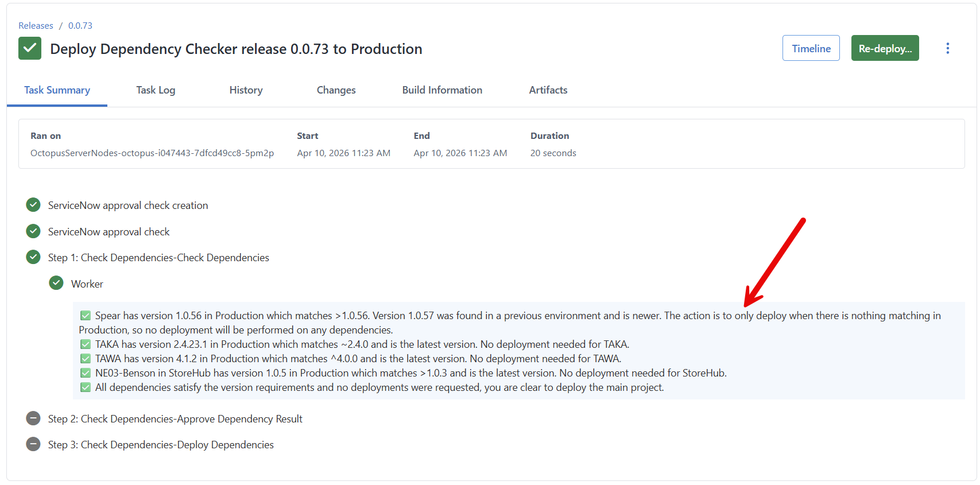Select the Artifacts tab
The width and height of the screenshot is (980, 485).
click(x=548, y=90)
